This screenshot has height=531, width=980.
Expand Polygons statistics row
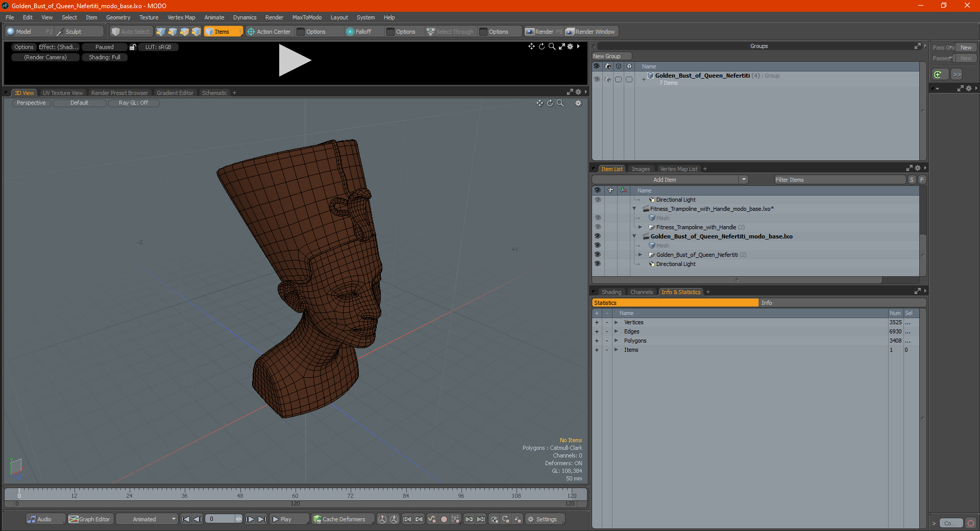click(616, 341)
